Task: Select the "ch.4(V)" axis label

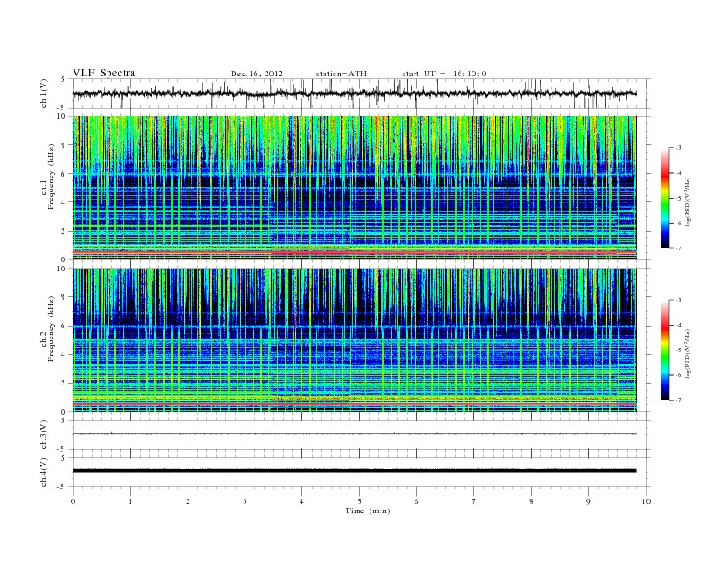Action: pyautogui.click(x=44, y=472)
